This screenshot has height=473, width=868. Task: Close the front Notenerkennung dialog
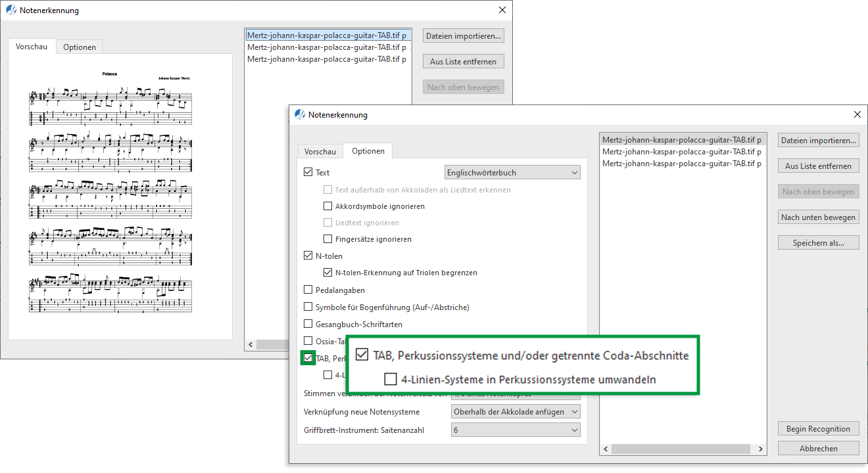pos(857,114)
